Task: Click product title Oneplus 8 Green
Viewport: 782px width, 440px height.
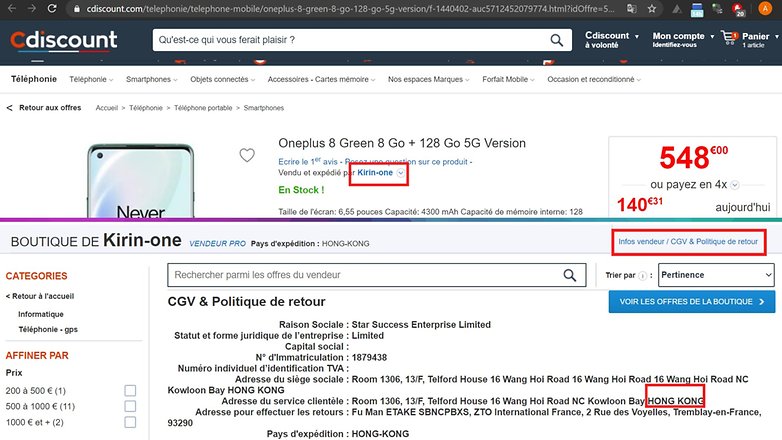Action: [402, 143]
